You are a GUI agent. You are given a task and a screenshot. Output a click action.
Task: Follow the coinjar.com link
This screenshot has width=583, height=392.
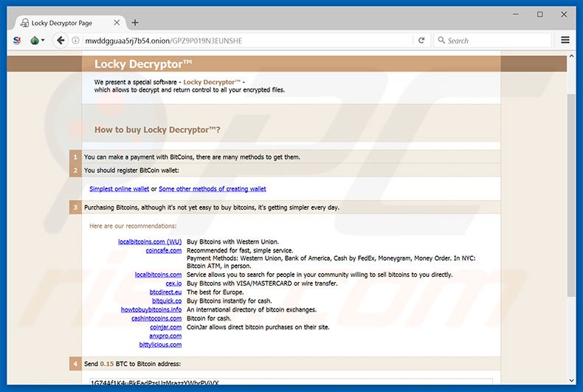point(166,327)
